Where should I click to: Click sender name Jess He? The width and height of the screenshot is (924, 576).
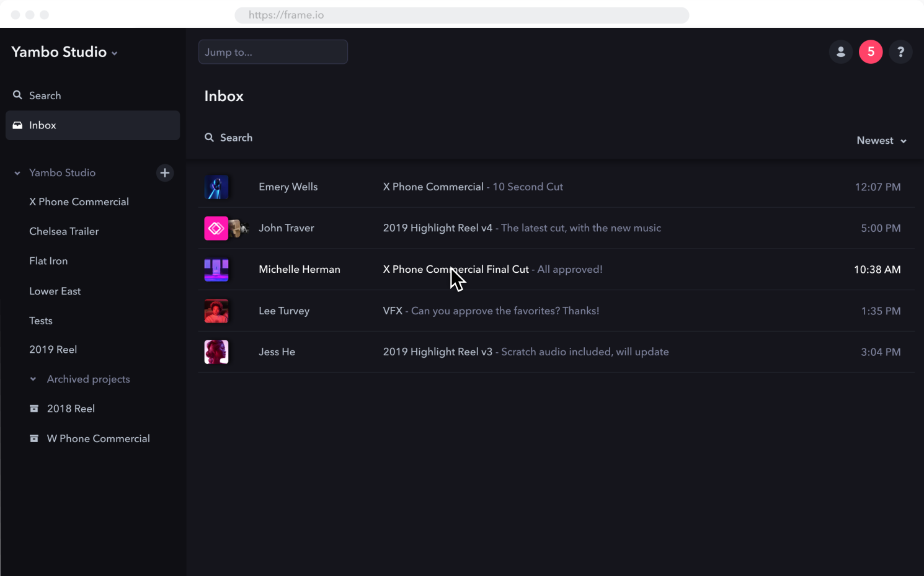tap(277, 352)
